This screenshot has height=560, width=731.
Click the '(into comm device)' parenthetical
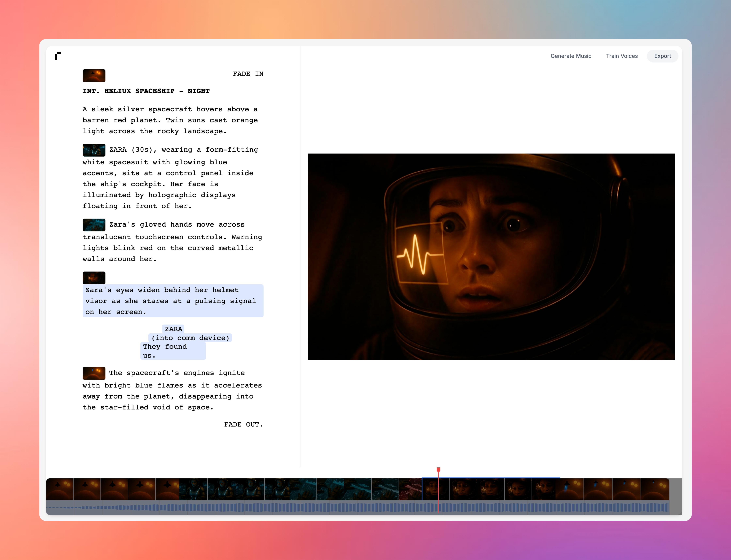pyautogui.click(x=190, y=338)
